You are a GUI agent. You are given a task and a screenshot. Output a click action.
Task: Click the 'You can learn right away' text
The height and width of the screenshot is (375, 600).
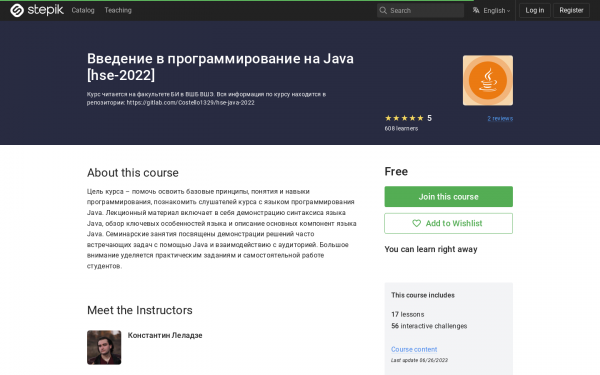431,249
